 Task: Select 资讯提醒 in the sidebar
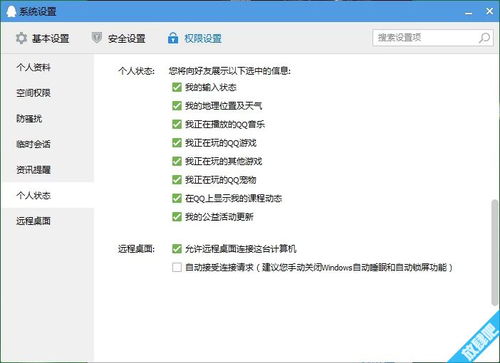pyautogui.click(x=48, y=170)
